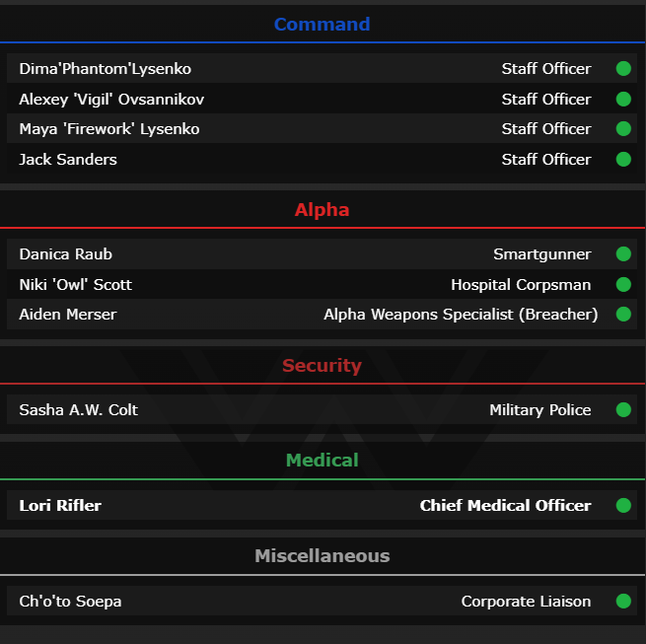
Task: Click status dot for Hospital Corpsman Niki Scott
Action: pos(623,284)
